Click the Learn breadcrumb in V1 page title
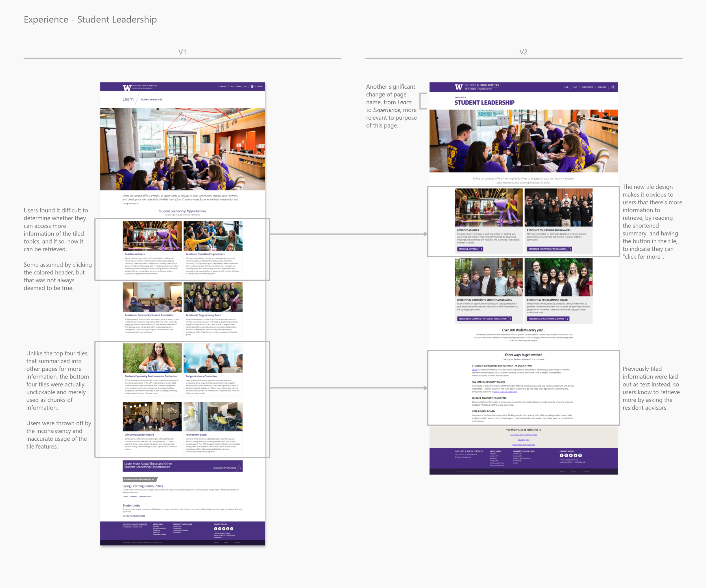Screen dimensions: 706x588 (x=128, y=99)
